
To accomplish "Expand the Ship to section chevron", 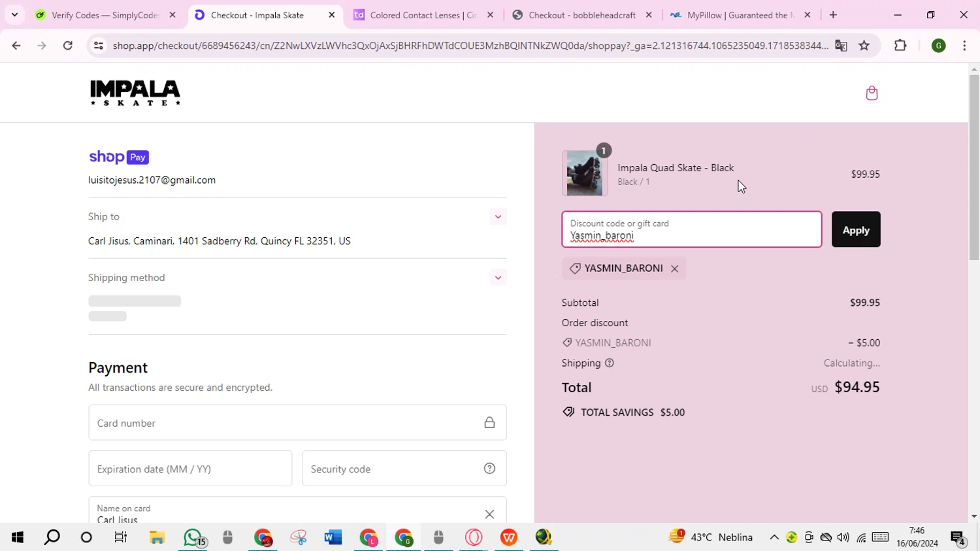I will 498,217.
